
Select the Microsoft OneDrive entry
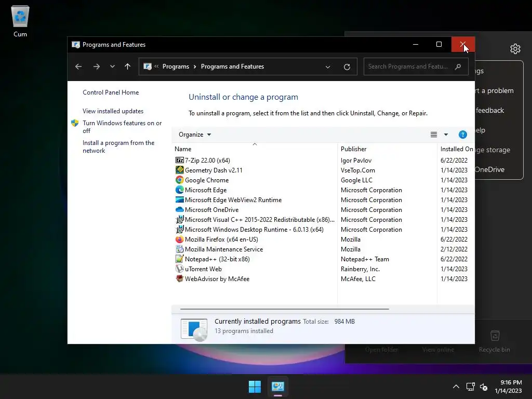click(212, 209)
